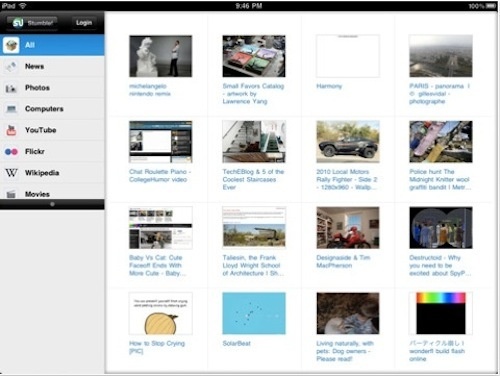500x376 pixels.
Task: Open the Harmony thumbnail
Action: tap(348, 56)
